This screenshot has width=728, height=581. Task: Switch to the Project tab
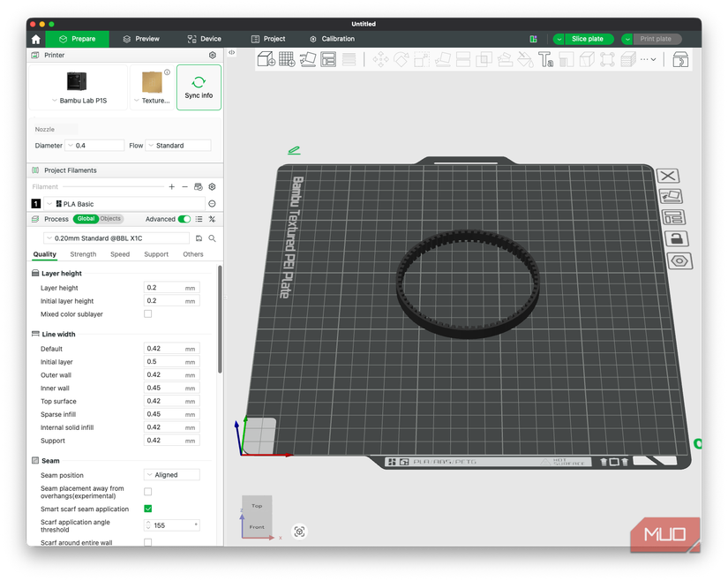coord(268,39)
